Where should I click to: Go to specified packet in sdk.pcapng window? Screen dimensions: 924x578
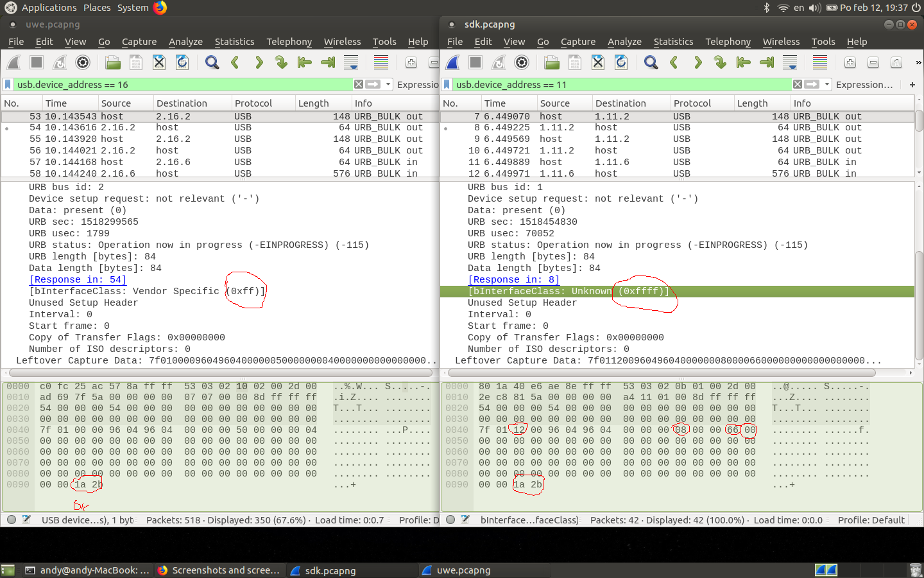click(x=720, y=62)
